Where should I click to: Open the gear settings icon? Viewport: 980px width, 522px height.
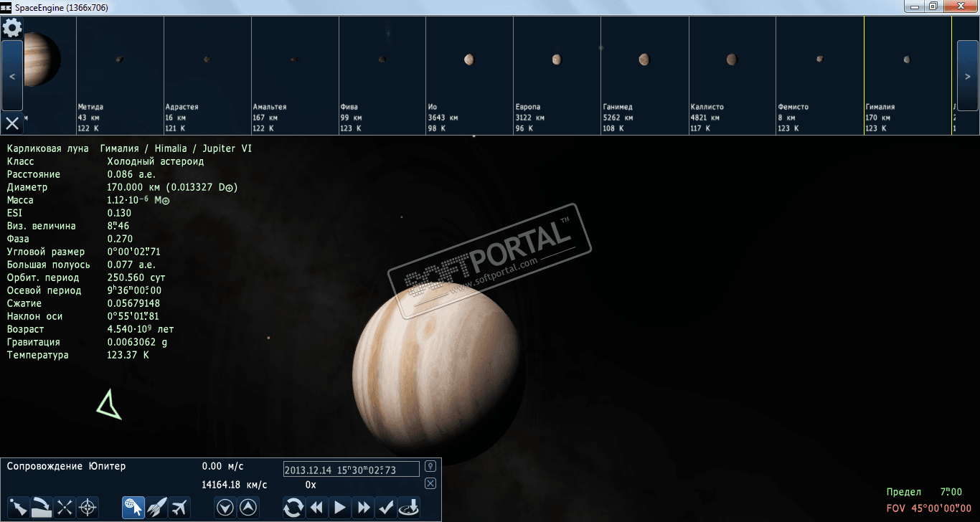[12, 28]
